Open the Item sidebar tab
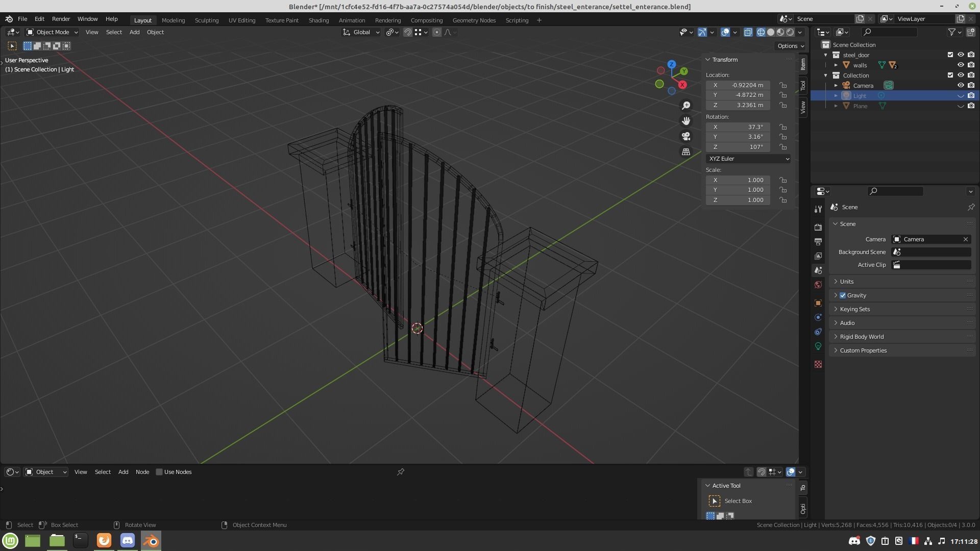This screenshot has width=980, height=551. coord(803,64)
